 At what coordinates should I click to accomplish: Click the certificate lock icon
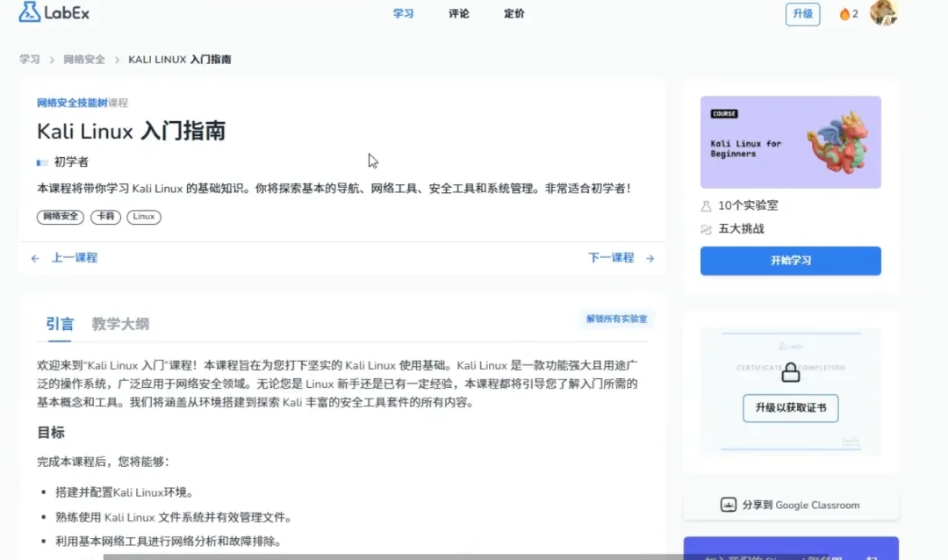[790, 372]
